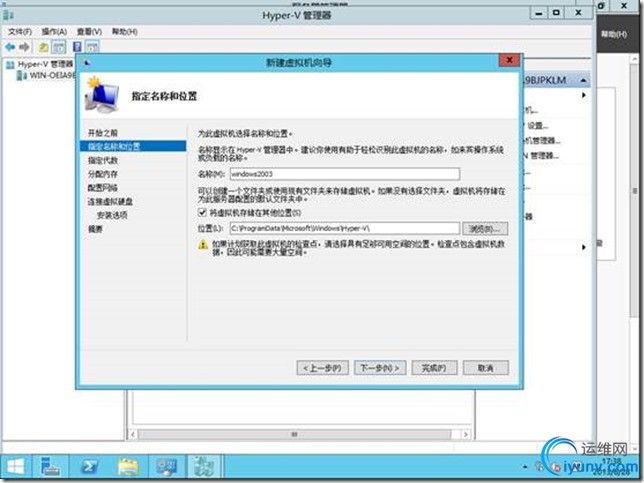Expand the lower submenu arrow in Actions pane
The width and height of the screenshot is (644, 483).
[584, 247]
